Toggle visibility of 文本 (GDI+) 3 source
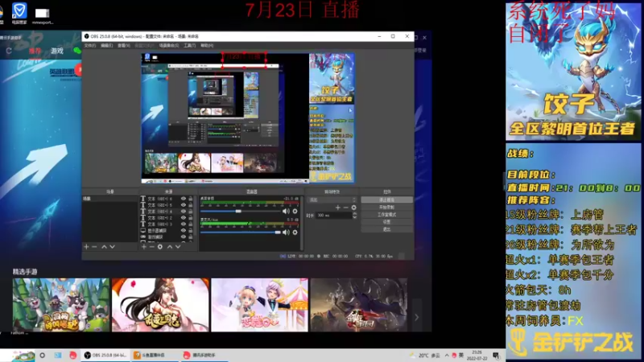This screenshot has height=362, width=644. coord(184,224)
